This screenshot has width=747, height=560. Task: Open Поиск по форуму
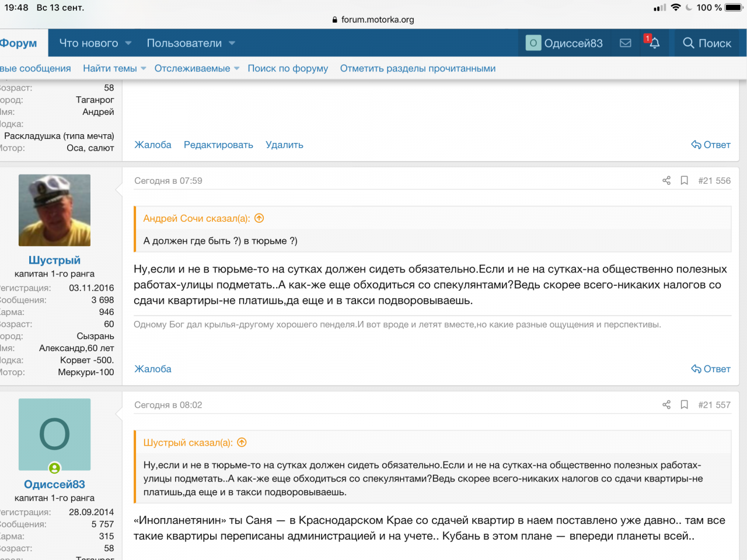[x=288, y=69]
